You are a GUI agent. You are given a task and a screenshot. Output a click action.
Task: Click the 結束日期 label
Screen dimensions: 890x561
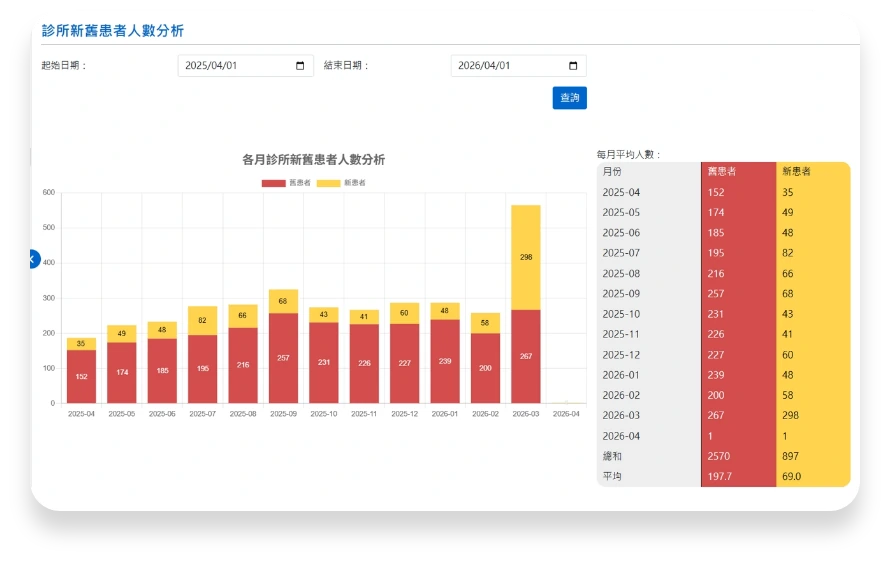[x=346, y=65]
